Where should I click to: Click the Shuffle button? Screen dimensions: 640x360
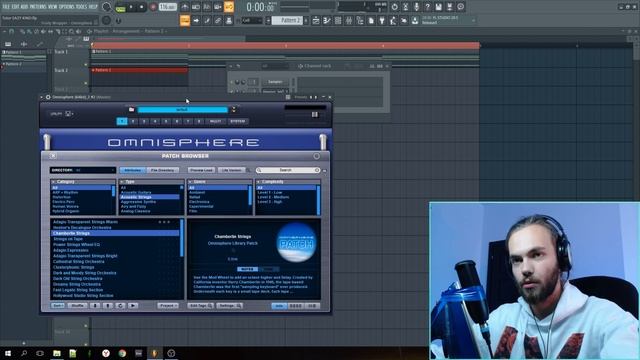pos(77,306)
